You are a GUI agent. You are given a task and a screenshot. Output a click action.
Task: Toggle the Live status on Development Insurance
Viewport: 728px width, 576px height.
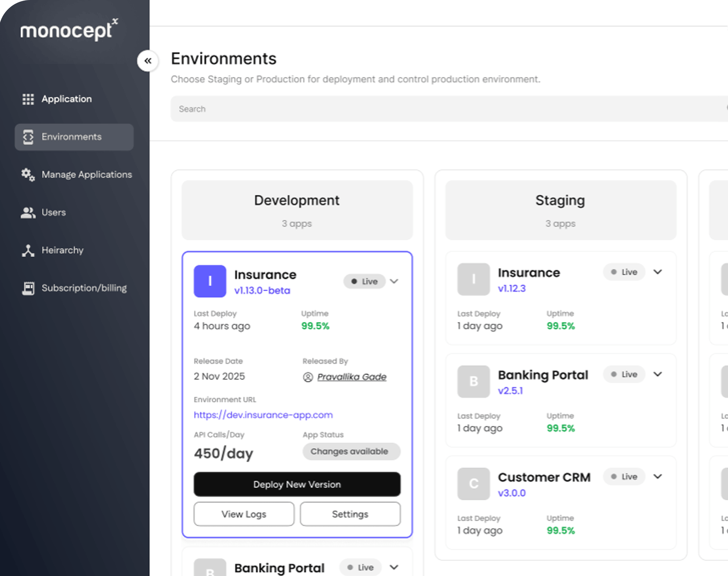364,281
